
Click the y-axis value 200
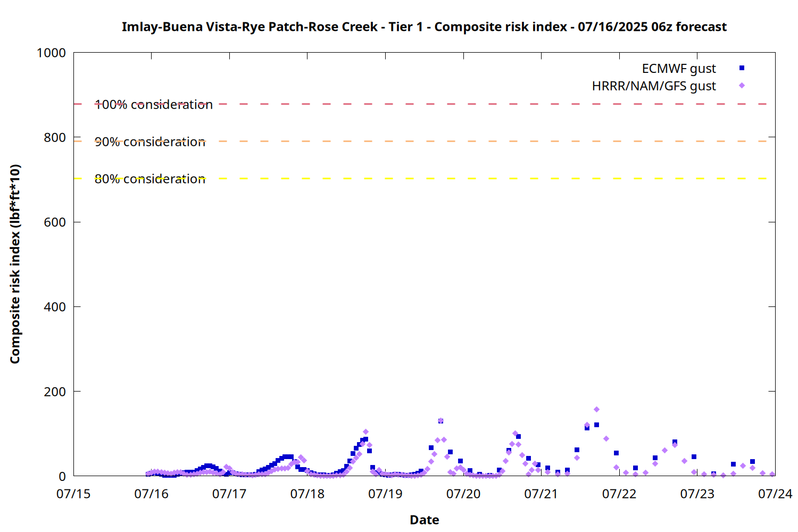coord(55,392)
